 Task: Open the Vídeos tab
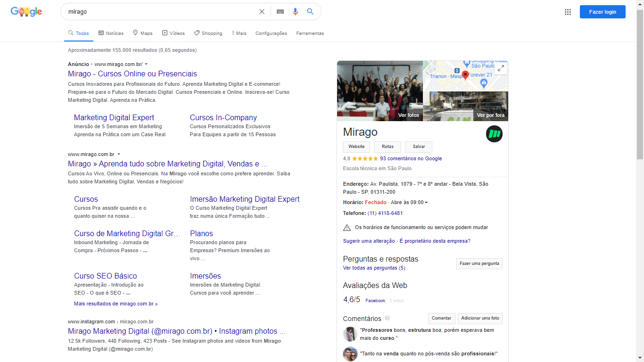point(173,33)
